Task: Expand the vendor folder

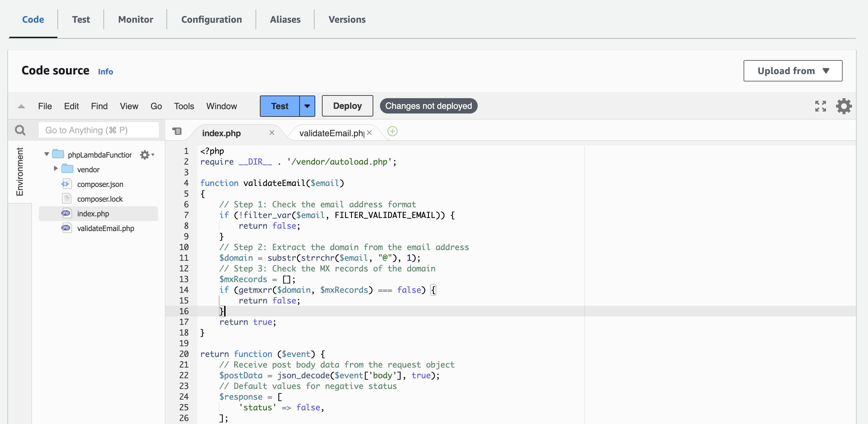Action: tap(56, 169)
